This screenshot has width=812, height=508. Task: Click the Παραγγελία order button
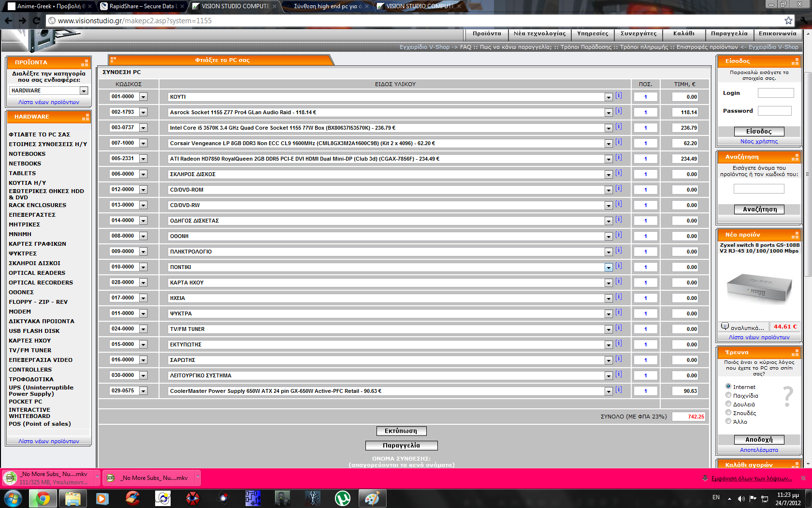pyautogui.click(x=401, y=446)
